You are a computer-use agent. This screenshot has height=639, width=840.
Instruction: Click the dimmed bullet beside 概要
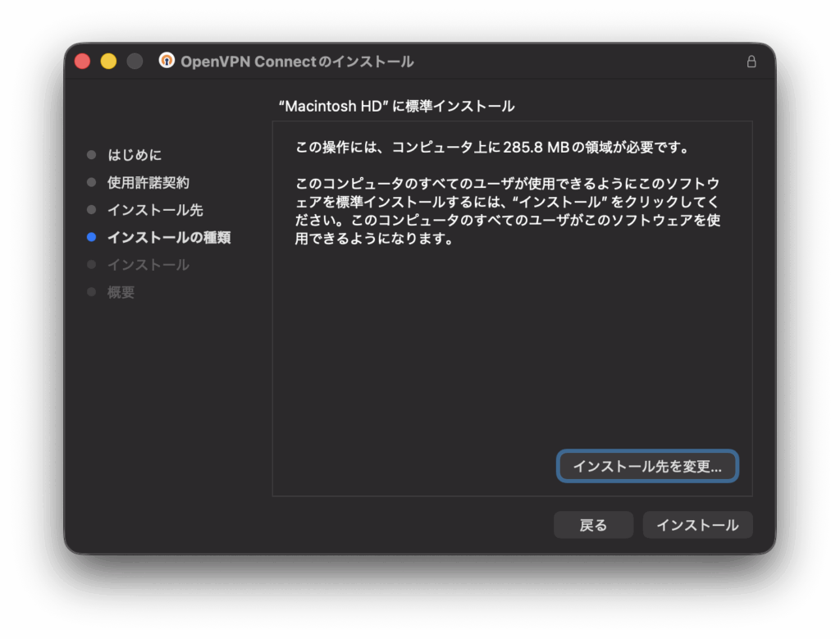(91, 292)
